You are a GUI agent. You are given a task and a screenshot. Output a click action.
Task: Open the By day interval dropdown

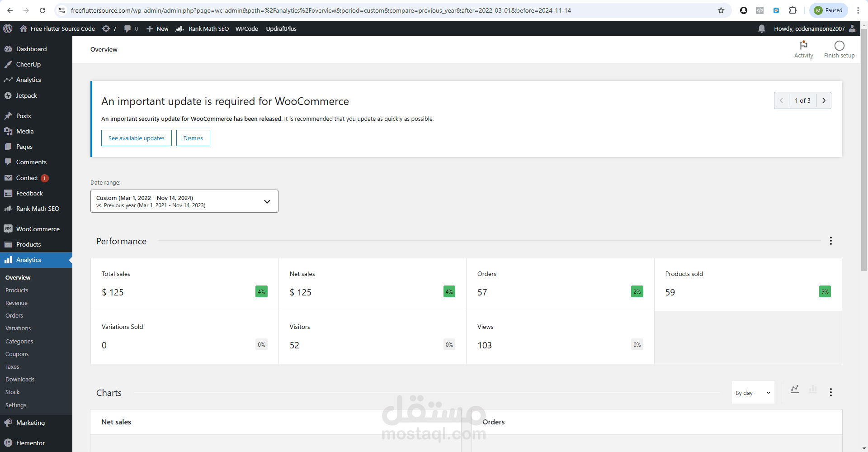[x=753, y=393]
